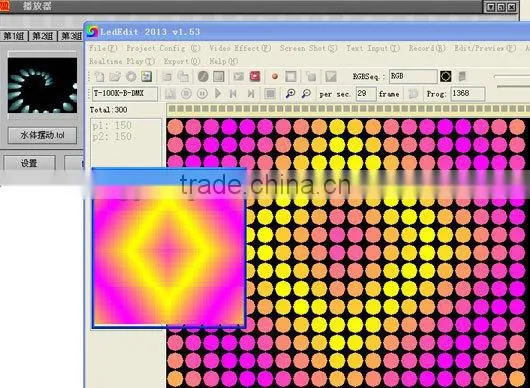This screenshot has height=388, width=530.
Task: Click the gray square icon after round icon
Action: (x=219, y=77)
